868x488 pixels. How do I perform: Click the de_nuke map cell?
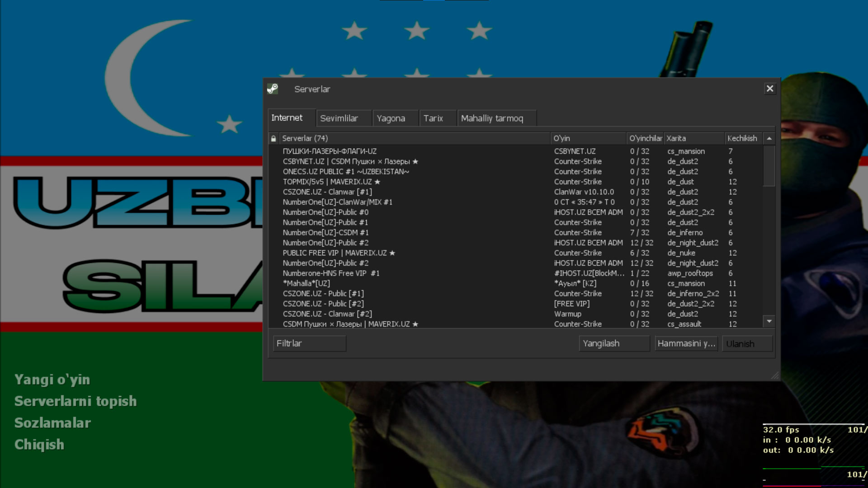[x=681, y=253]
